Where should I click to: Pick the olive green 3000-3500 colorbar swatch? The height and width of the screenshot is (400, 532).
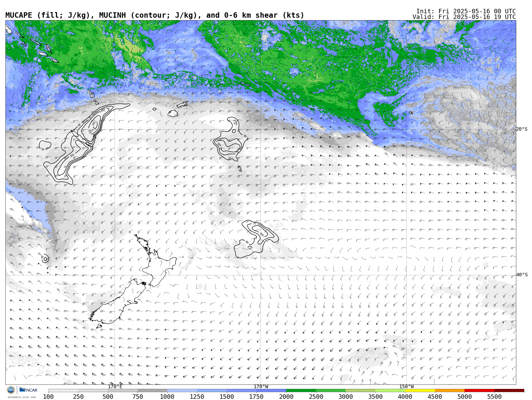[x=360, y=391]
